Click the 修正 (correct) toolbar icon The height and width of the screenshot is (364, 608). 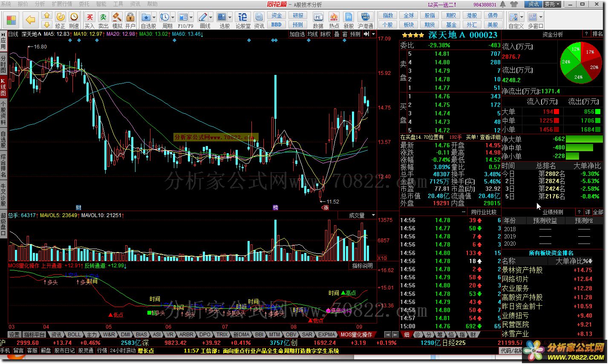click(61, 17)
